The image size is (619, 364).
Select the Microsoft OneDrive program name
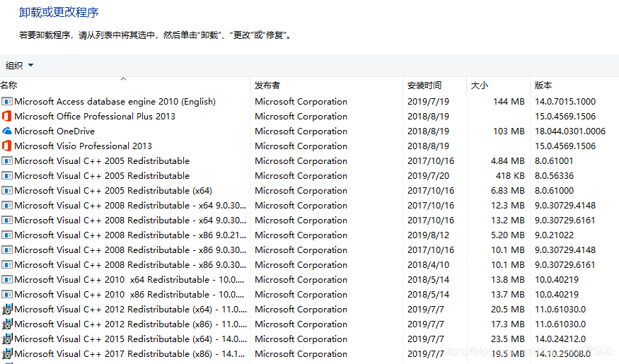point(54,131)
